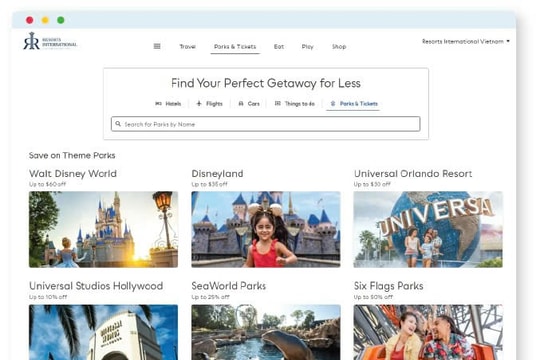Click the search magnifier icon
This screenshot has width=540, height=360.
point(118,124)
